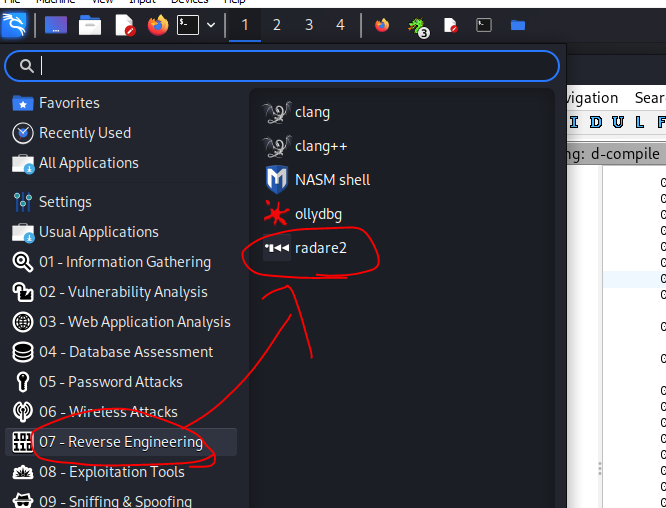Select 02 - Vulnerability Analysis category

pyautogui.click(x=121, y=292)
